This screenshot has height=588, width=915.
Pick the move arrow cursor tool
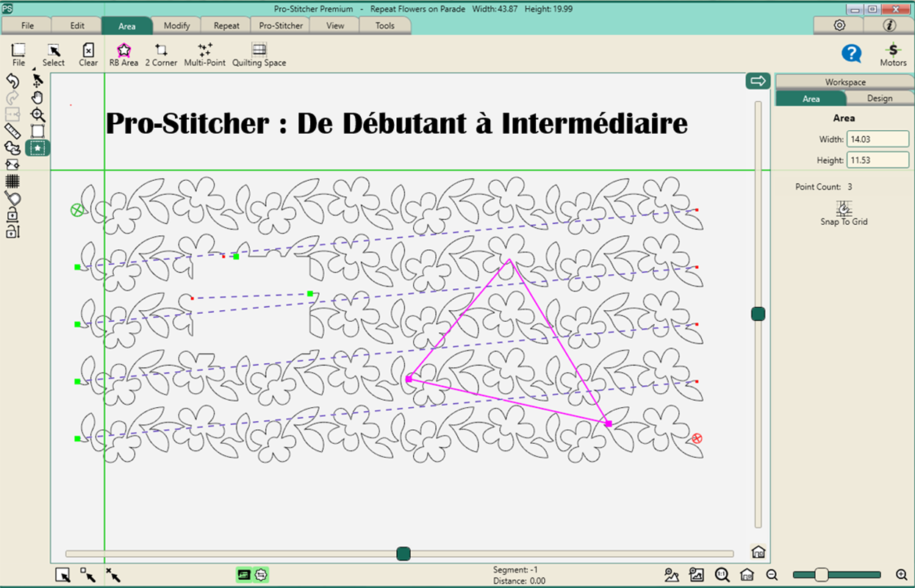tap(37, 81)
